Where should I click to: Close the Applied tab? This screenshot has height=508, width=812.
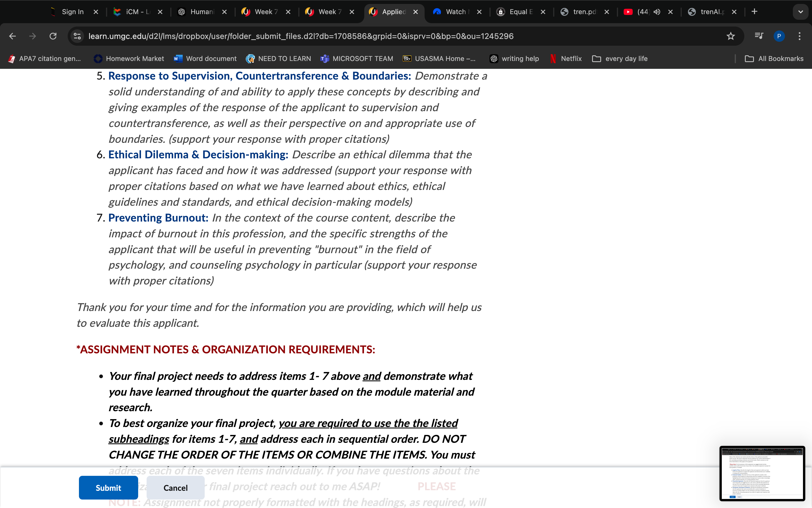point(416,12)
